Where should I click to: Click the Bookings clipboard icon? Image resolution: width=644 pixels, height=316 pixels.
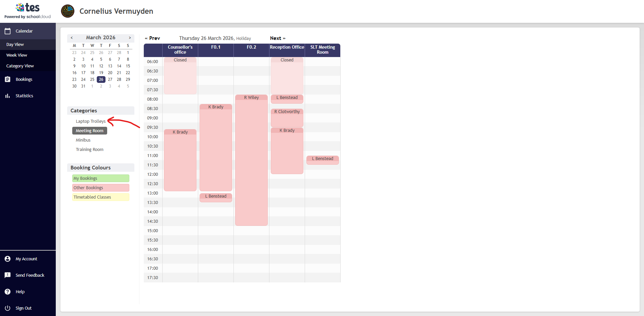pyautogui.click(x=7, y=80)
